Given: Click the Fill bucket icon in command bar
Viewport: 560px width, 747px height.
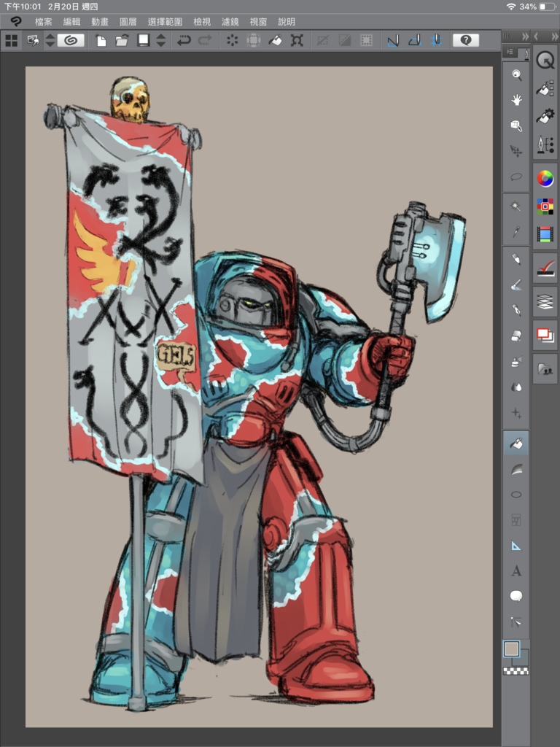Looking at the screenshot, I should click(275, 41).
